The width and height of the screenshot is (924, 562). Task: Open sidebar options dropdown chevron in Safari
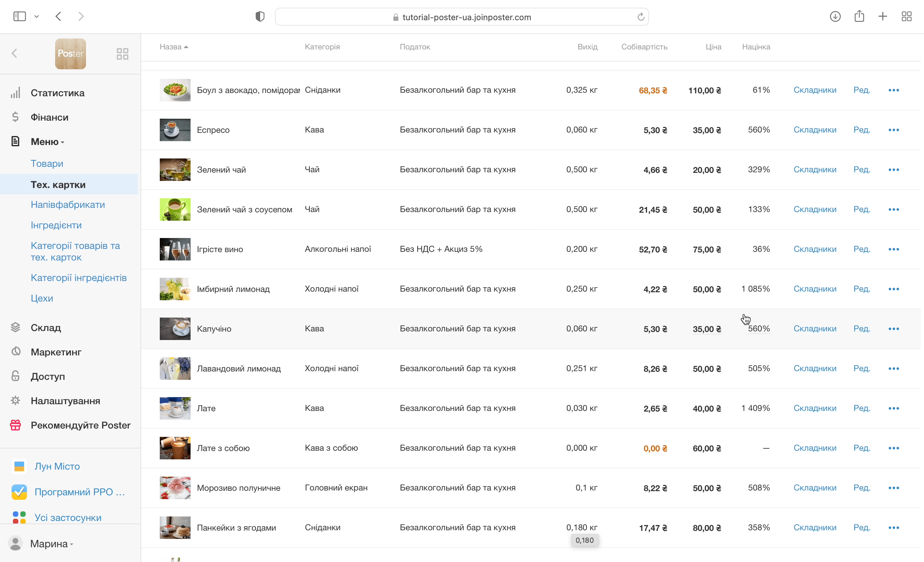click(36, 16)
